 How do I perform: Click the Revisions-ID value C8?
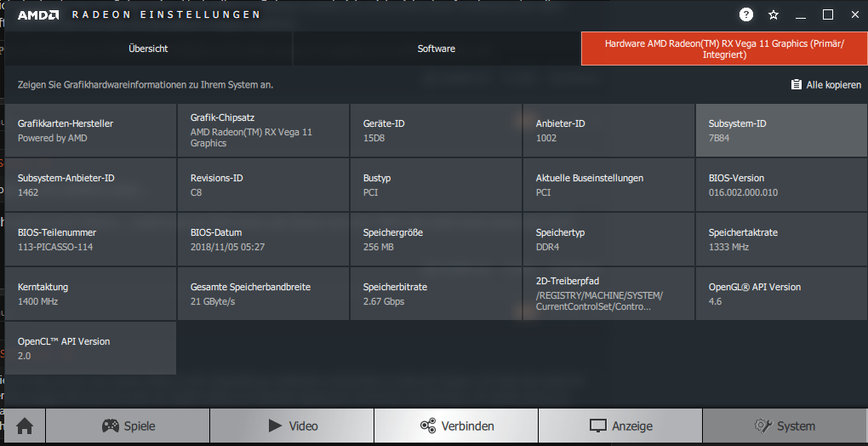[x=196, y=192]
